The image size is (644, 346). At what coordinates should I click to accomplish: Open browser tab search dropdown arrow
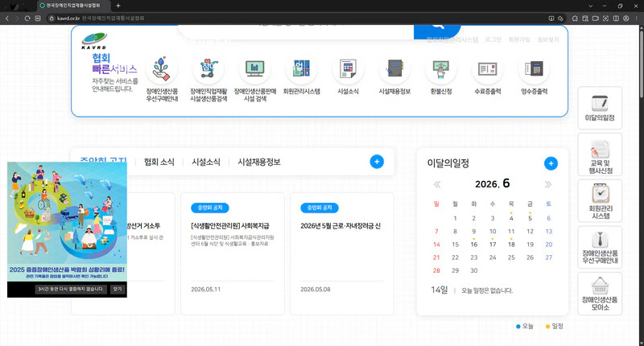(x=590, y=6)
